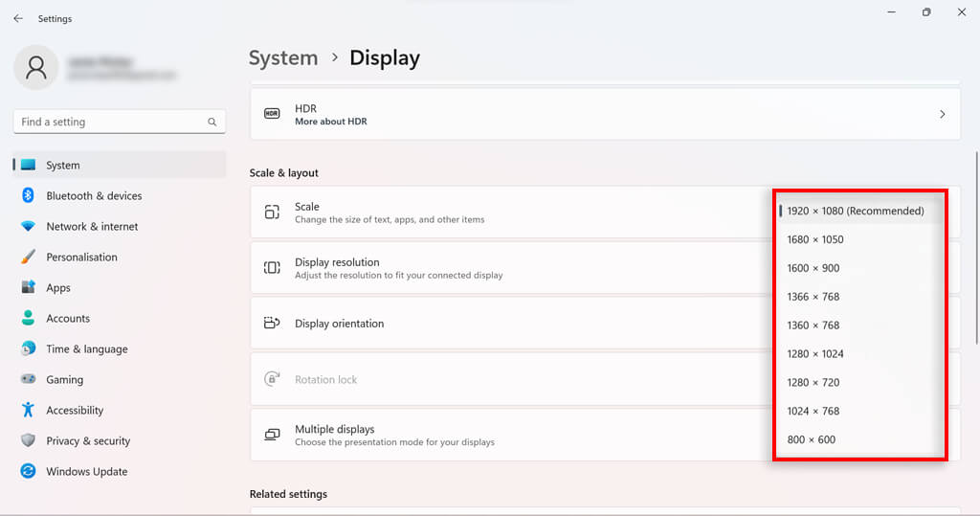Click the search magnifier icon
This screenshot has width=980, height=516.
[x=212, y=123]
